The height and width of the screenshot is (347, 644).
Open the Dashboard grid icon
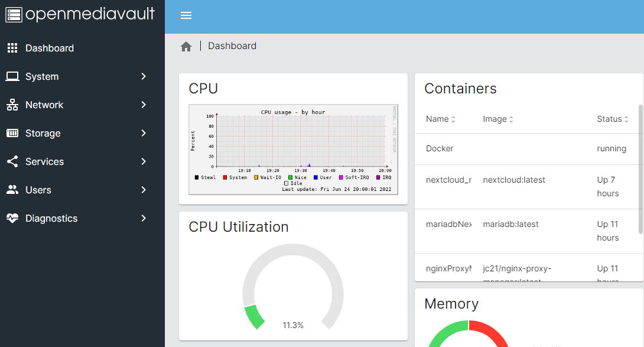point(12,48)
